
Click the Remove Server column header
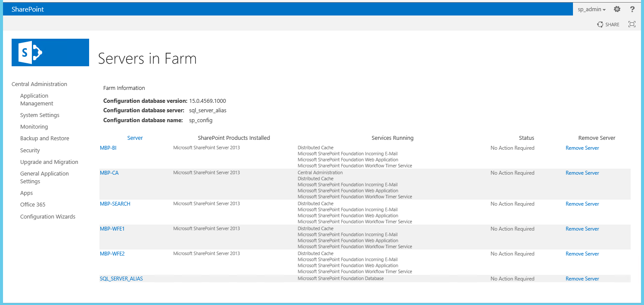(x=597, y=138)
